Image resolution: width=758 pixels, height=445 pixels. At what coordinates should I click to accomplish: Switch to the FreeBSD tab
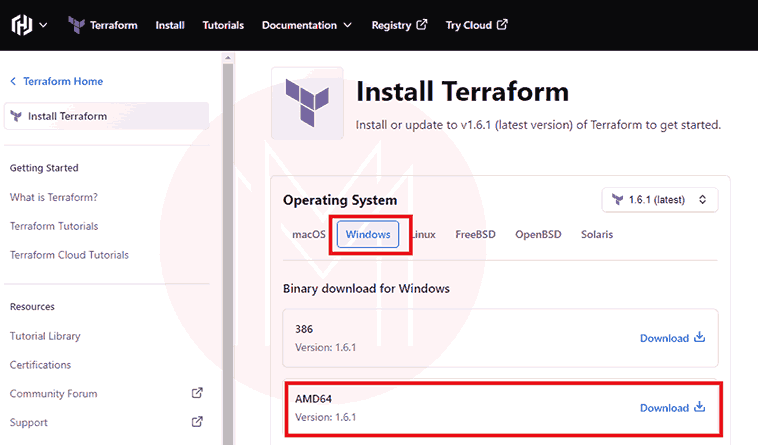coord(475,234)
